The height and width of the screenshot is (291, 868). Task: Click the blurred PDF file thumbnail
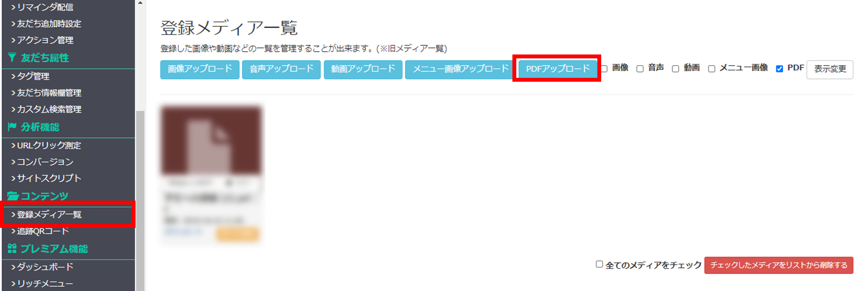[x=211, y=140]
